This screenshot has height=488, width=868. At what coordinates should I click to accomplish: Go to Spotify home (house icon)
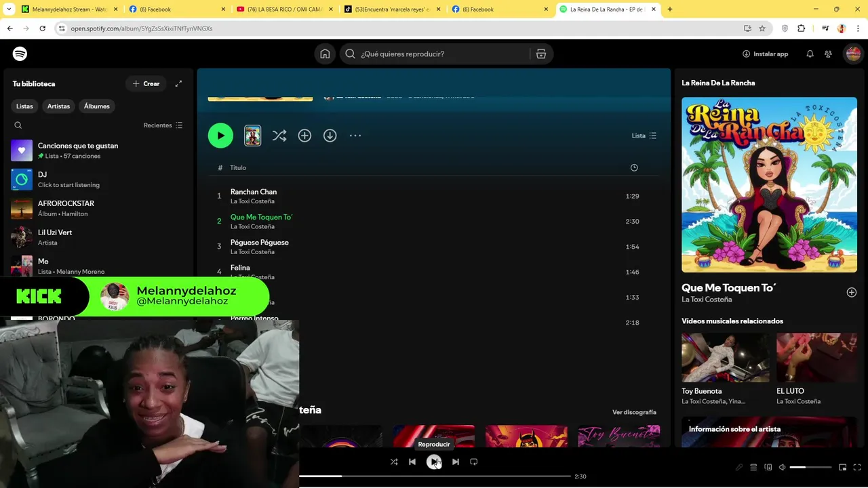click(x=325, y=54)
